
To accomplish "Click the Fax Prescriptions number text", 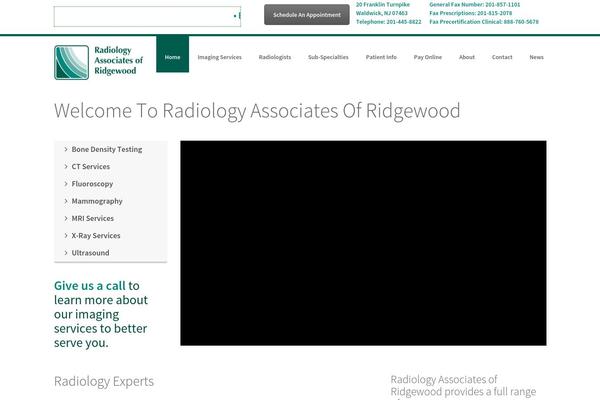I will [471, 13].
